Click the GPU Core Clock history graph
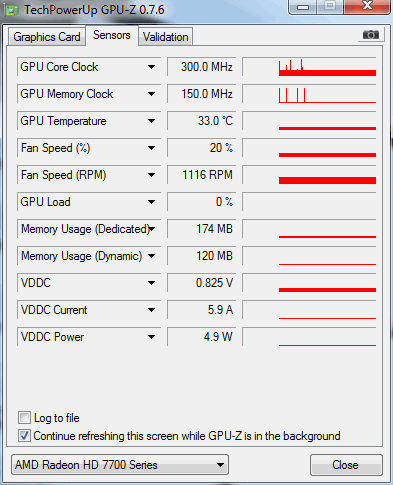 (309, 67)
